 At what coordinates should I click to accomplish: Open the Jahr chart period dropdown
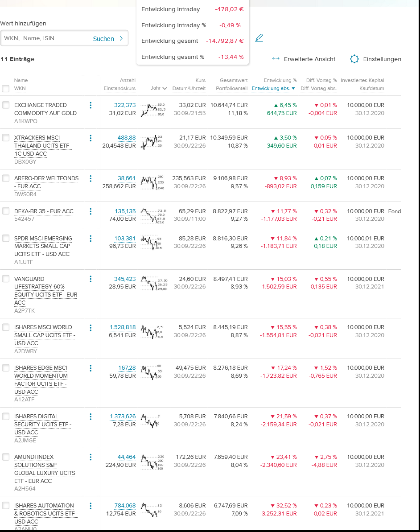tap(159, 88)
